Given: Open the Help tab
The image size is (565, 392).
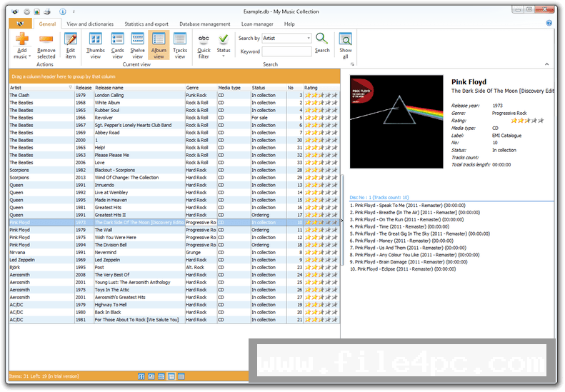Looking at the screenshot, I should point(289,24).
